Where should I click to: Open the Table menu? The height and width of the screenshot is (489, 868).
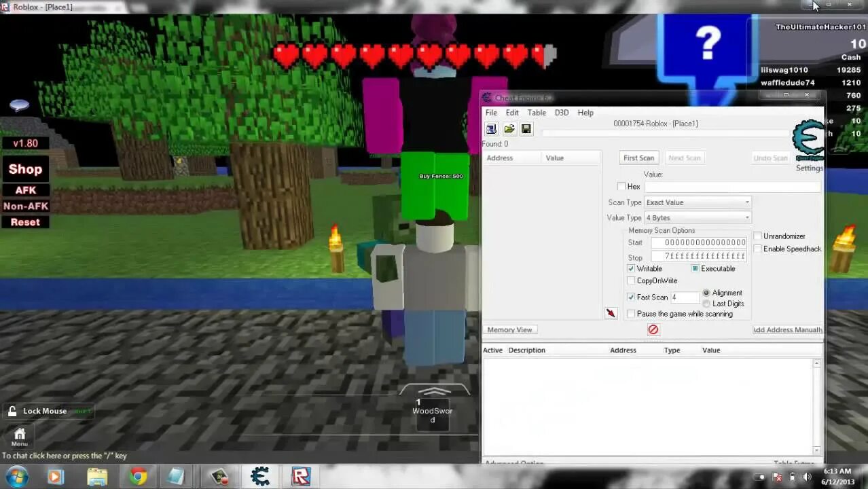[x=537, y=113]
